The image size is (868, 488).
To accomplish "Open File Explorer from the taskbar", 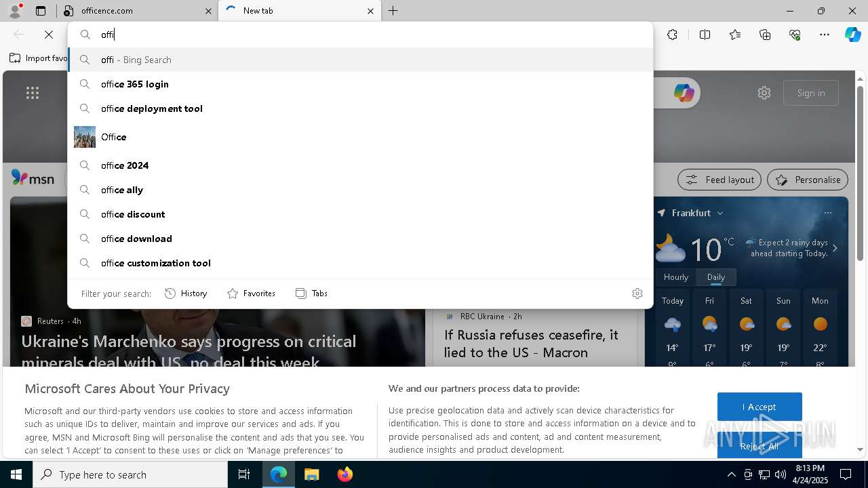I will coord(311,474).
